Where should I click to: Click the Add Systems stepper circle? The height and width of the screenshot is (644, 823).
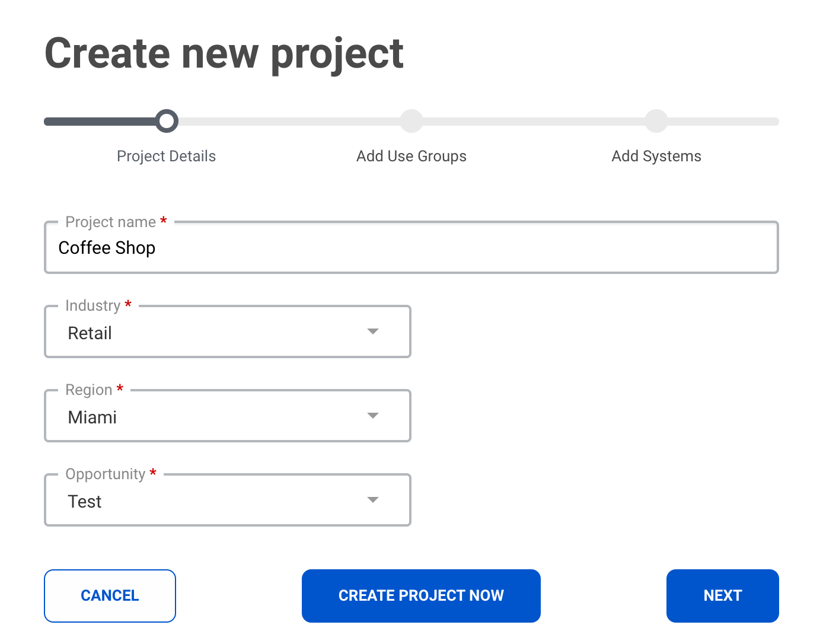pyautogui.click(x=656, y=121)
